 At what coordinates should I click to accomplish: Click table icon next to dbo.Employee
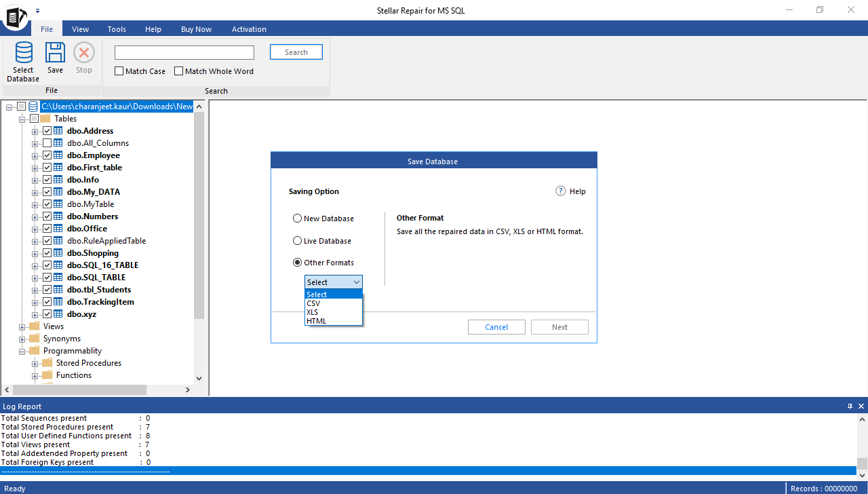click(58, 155)
